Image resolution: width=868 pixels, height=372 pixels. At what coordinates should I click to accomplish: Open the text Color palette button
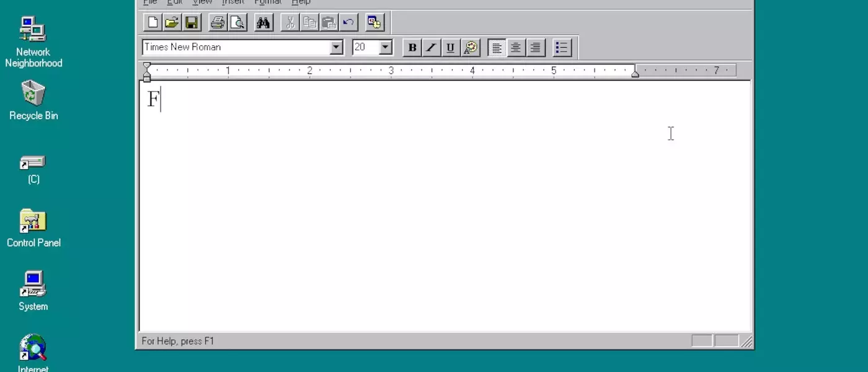[x=471, y=48]
